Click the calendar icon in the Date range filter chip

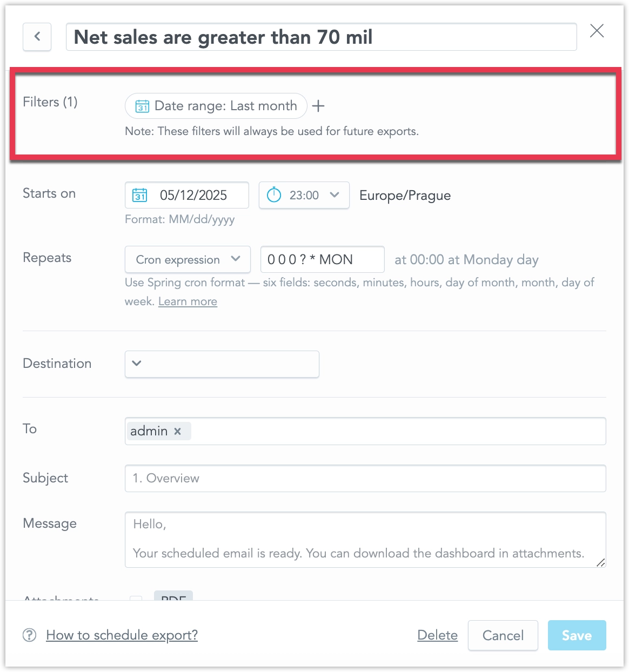point(142,106)
